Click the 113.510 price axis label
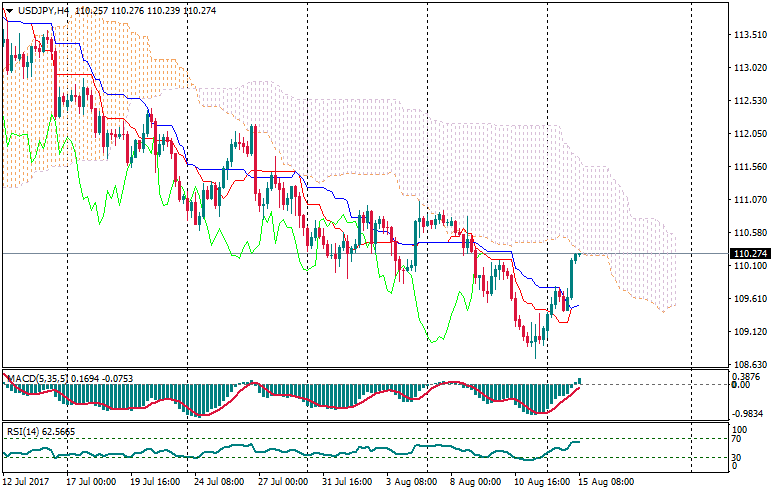This screenshot has width=771, height=493. click(748, 35)
